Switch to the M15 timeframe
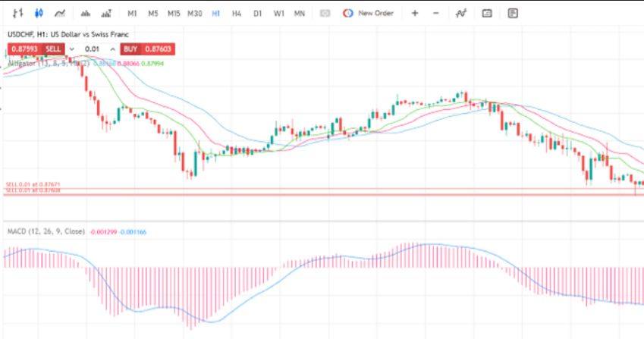Viewport: 644px width, 339px height. pyautogui.click(x=174, y=14)
